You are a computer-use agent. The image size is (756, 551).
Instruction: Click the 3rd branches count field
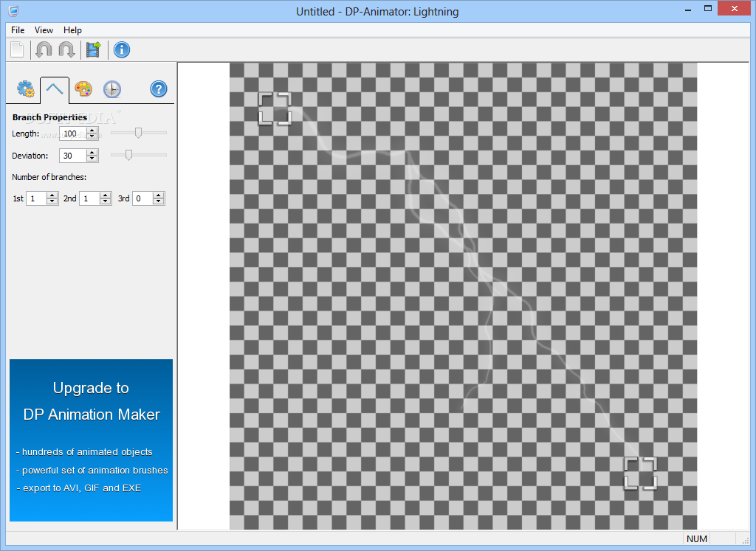[x=142, y=198]
